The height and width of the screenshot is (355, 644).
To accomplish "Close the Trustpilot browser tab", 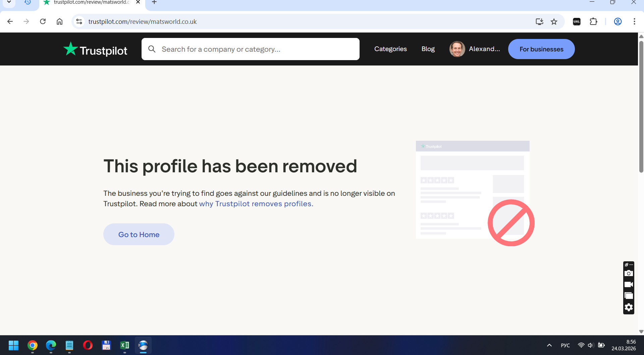I will [x=138, y=2].
